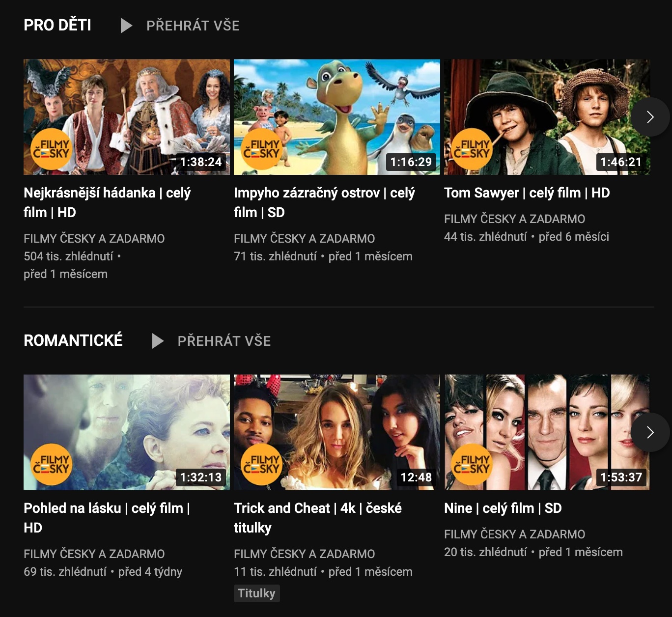
Task: Click the play icon beside ROMANTICKÉ
Action: pyautogui.click(x=158, y=341)
